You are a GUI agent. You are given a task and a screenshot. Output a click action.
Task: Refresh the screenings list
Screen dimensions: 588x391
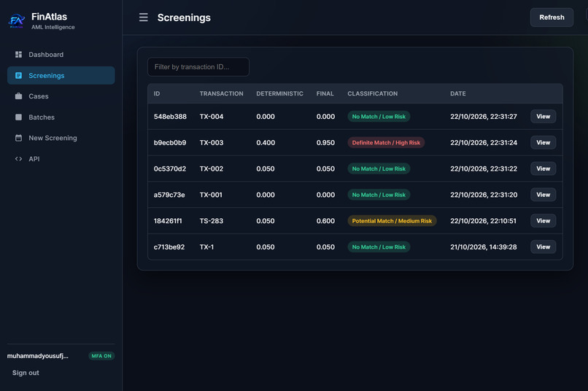[552, 18]
